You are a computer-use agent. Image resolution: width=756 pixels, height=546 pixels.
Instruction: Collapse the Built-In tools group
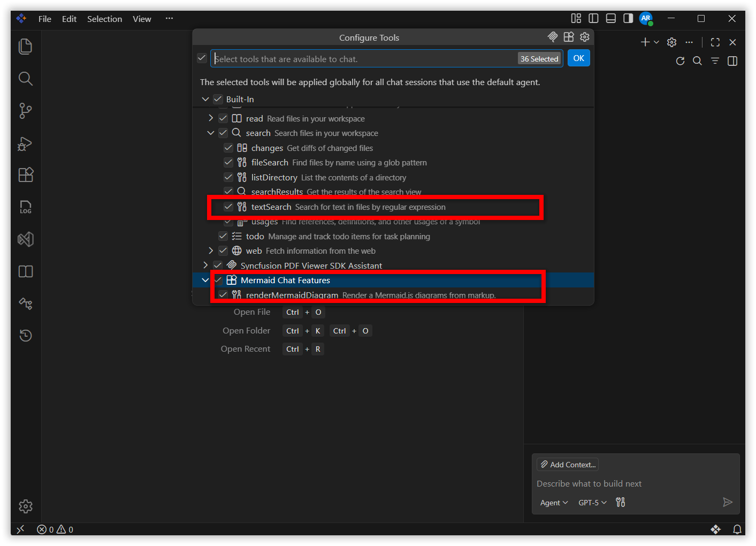pos(205,99)
